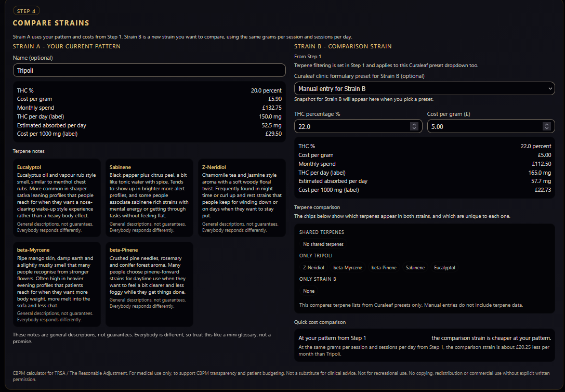The image size is (565, 392).
Task: Click the Strain A Monthly spend value £132.75
Action: tap(272, 108)
